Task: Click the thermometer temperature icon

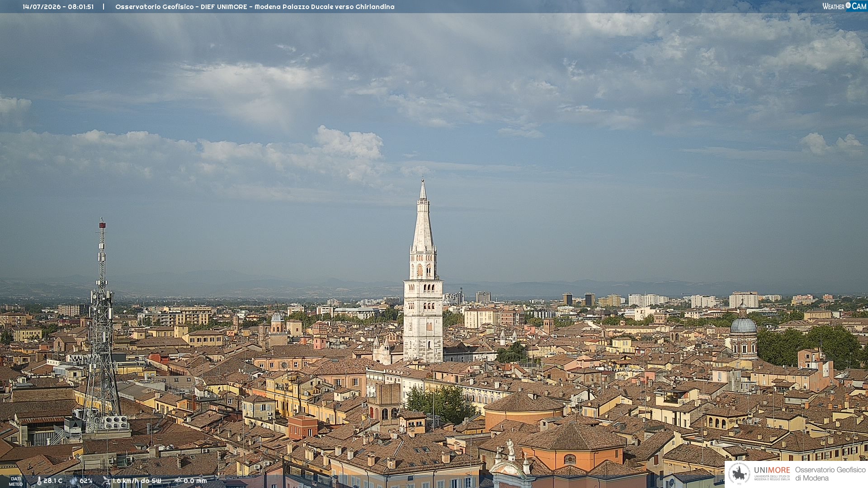Action: point(39,481)
